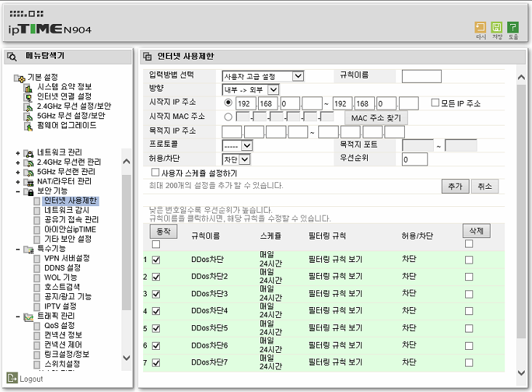Click page icon beside VPN 서버설정
532x392 pixels.
37,258
